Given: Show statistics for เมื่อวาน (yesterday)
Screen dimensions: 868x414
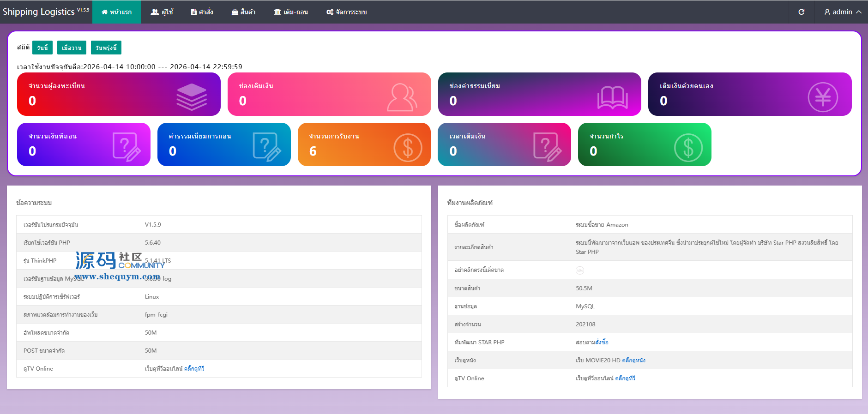Looking at the screenshot, I should pos(72,48).
